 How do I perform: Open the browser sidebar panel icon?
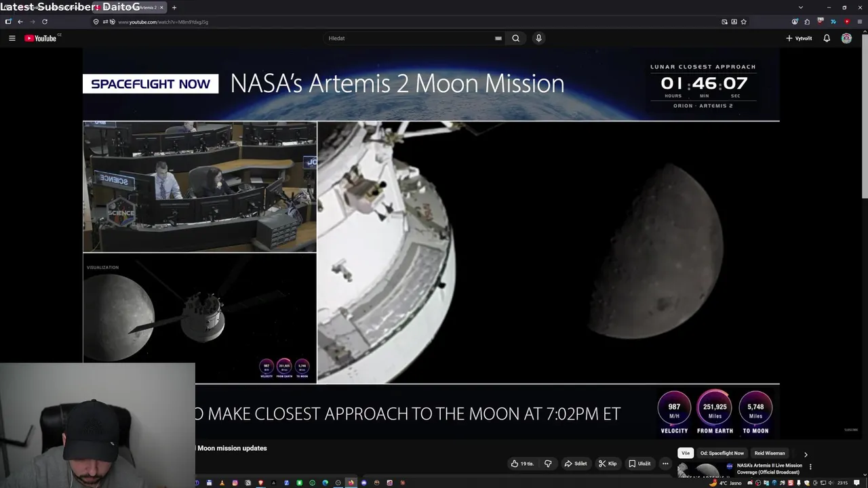pos(8,22)
